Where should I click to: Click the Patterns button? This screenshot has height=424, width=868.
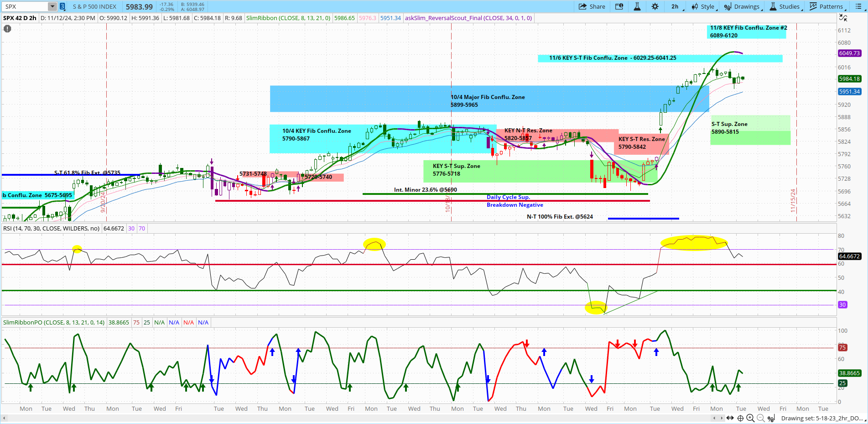click(827, 6)
